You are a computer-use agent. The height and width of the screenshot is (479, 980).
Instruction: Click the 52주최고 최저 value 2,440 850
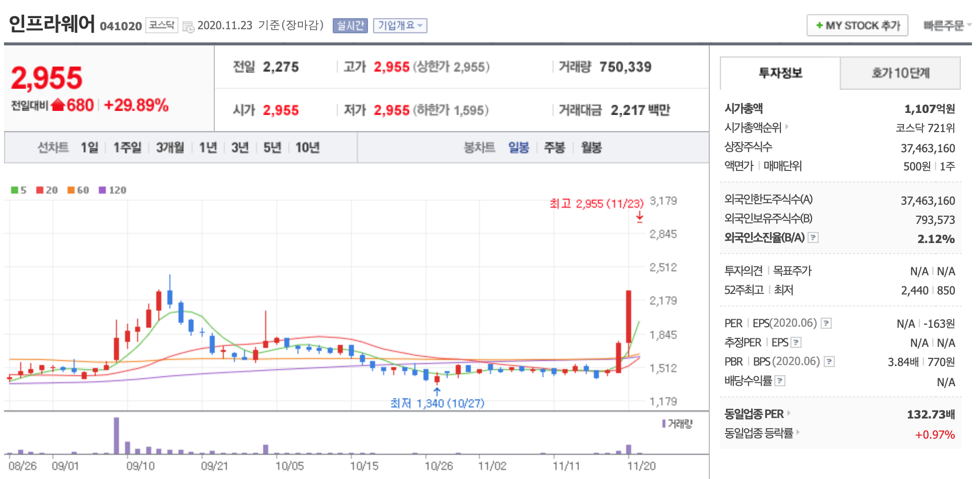928,290
